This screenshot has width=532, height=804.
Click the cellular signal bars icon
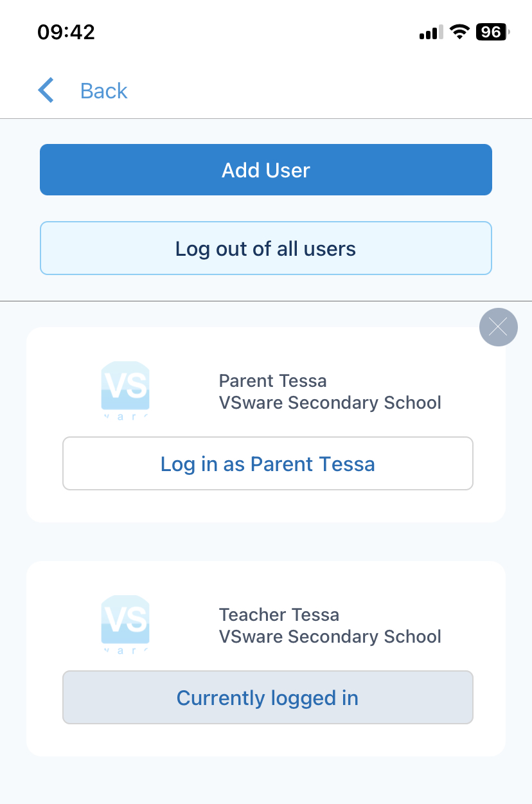coord(429,31)
